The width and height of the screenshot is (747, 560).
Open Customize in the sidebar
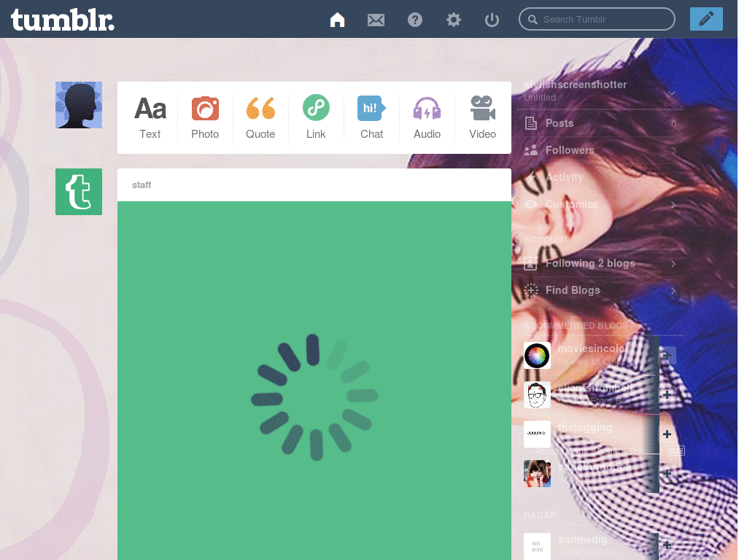pos(600,204)
